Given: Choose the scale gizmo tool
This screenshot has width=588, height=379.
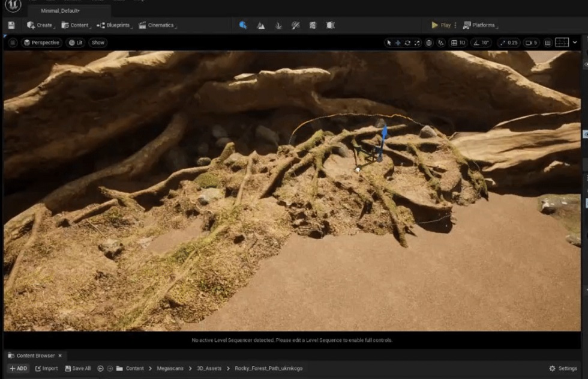Looking at the screenshot, I should 417,43.
